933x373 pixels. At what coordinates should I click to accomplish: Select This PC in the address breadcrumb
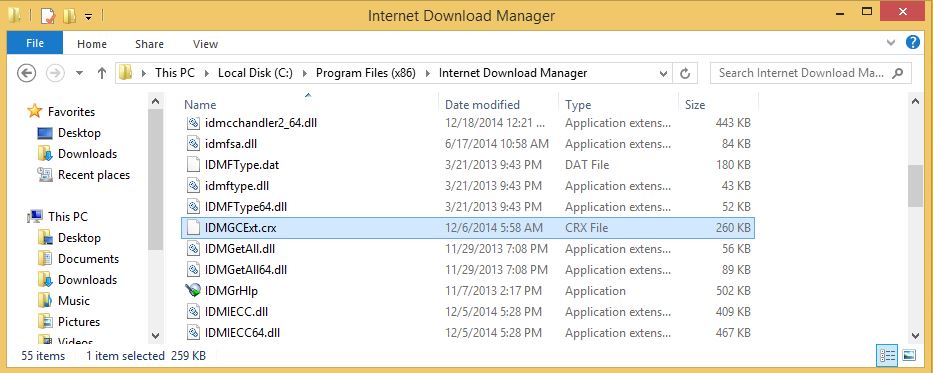coord(174,73)
